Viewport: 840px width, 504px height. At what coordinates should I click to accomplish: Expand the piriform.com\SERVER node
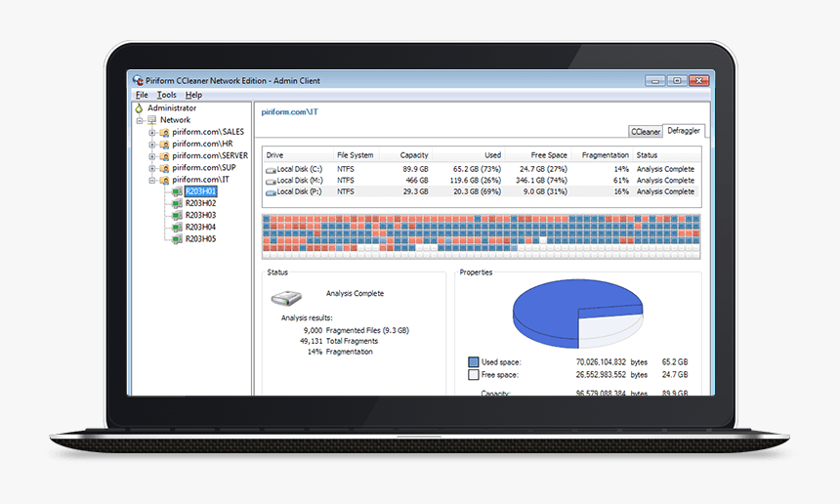[x=151, y=156]
